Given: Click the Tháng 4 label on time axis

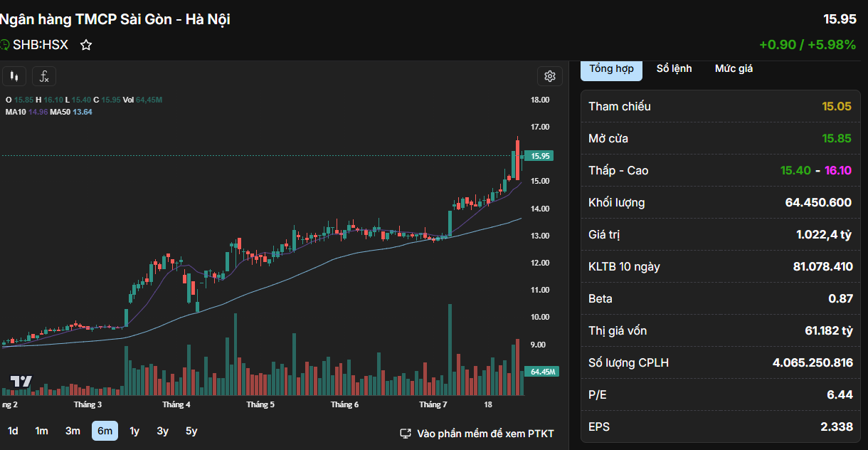Looking at the screenshot, I should pyautogui.click(x=176, y=404).
